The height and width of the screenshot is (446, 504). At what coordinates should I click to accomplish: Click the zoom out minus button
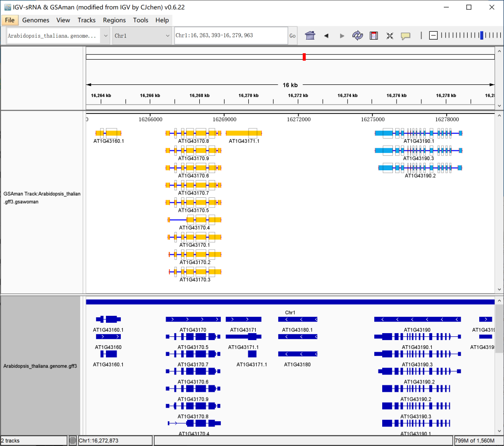pyautogui.click(x=434, y=35)
